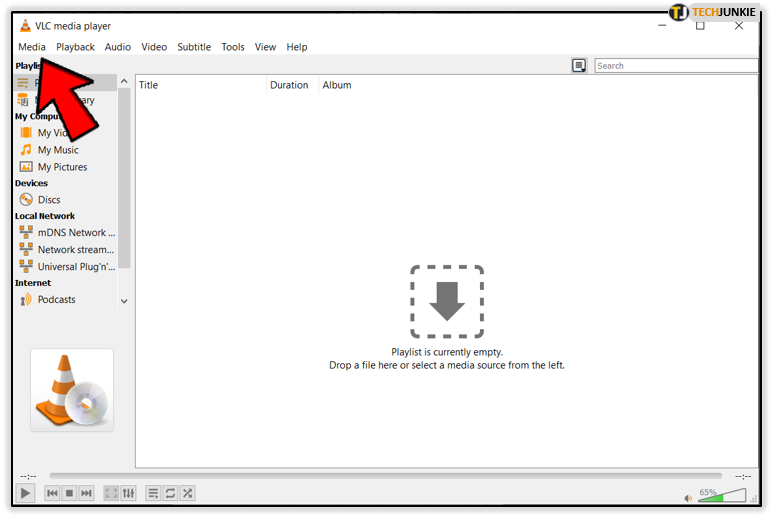This screenshot has width=773, height=518.
Task: Skip to previous media track
Action: [x=52, y=493]
